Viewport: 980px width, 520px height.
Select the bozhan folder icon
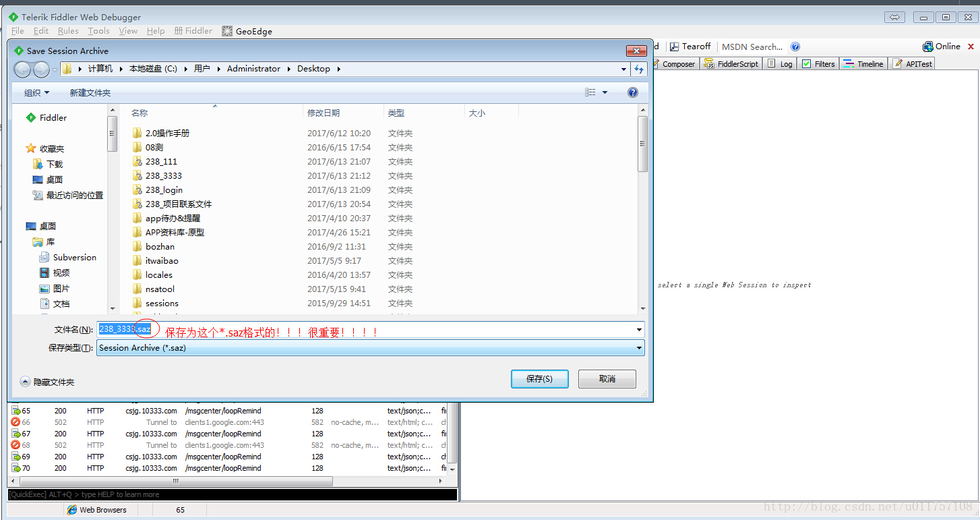(137, 246)
